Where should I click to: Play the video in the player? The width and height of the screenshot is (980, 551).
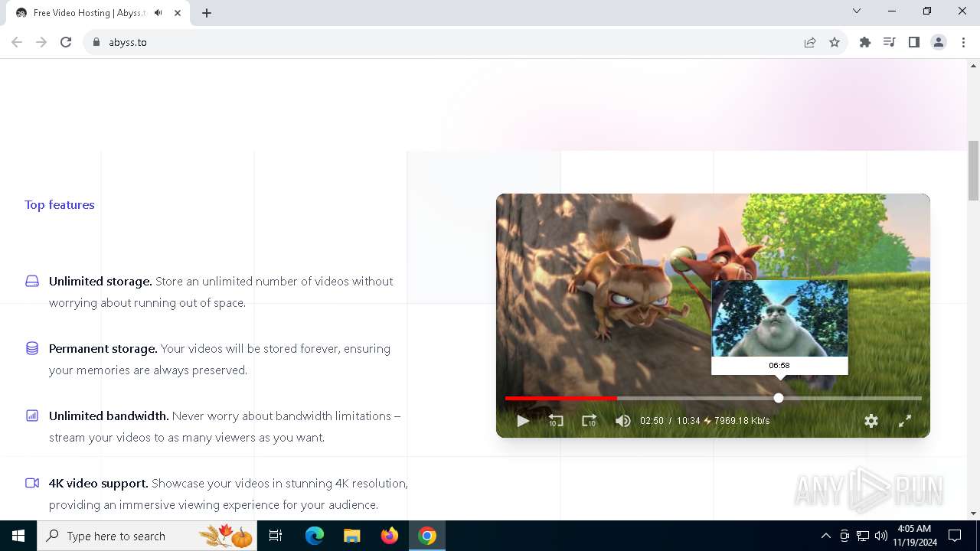(x=523, y=421)
